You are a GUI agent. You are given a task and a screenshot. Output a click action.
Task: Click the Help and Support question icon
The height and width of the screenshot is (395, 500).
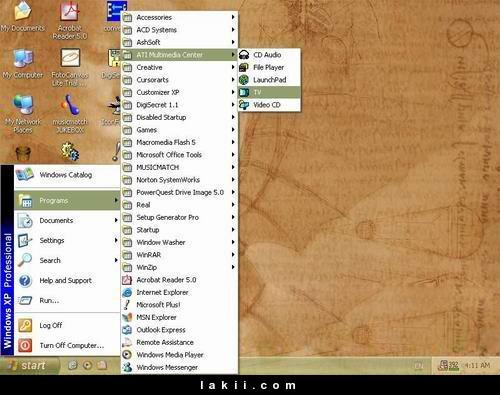25,281
